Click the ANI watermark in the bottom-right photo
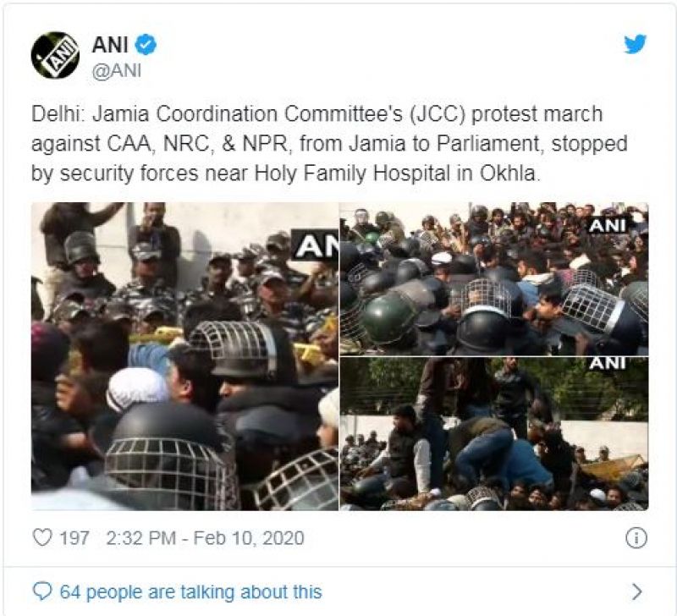 (x=608, y=364)
